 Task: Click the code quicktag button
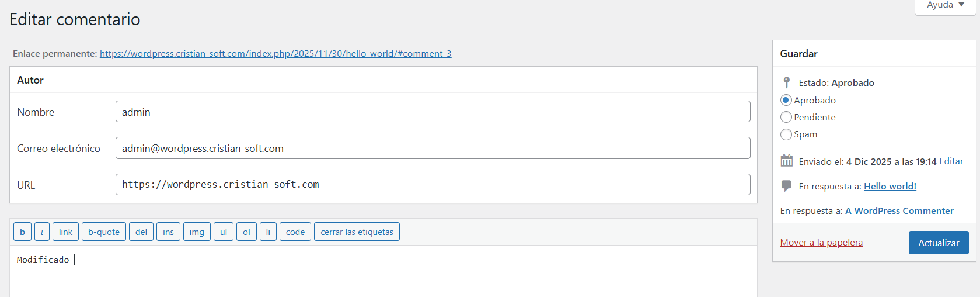[295, 232]
